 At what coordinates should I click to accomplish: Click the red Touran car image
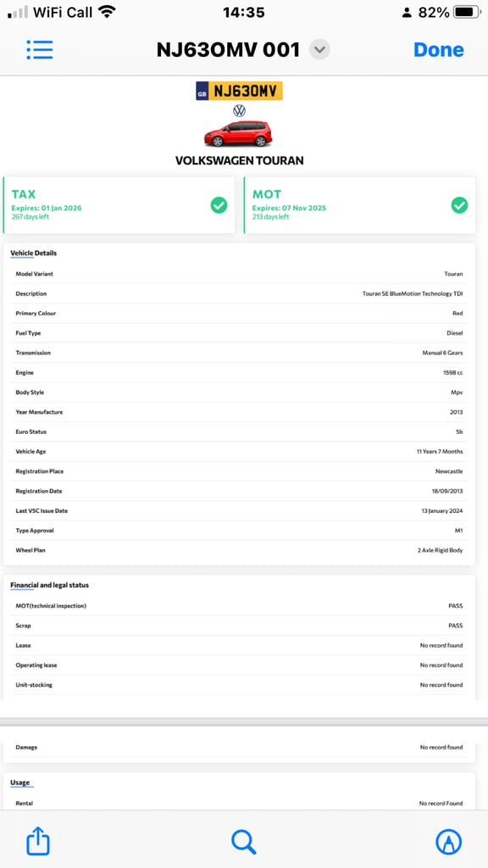(x=238, y=134)
